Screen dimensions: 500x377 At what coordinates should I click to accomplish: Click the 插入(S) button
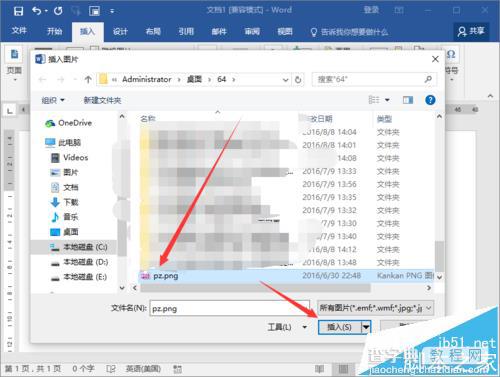tap(340, 327)
